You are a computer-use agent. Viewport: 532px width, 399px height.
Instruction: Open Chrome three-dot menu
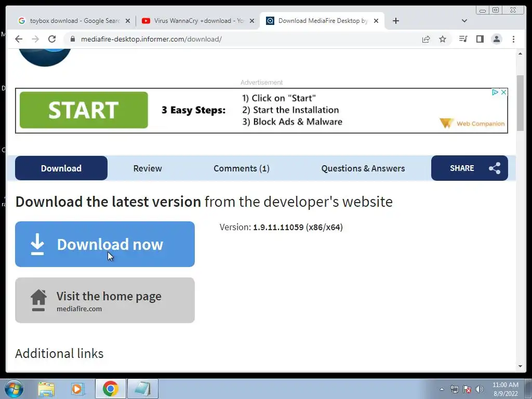[513, 39]
